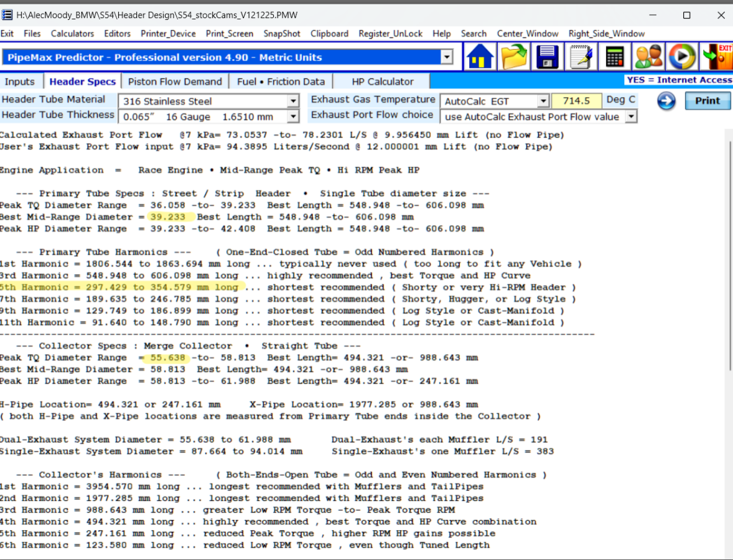Click the Exit door icon

717,57
